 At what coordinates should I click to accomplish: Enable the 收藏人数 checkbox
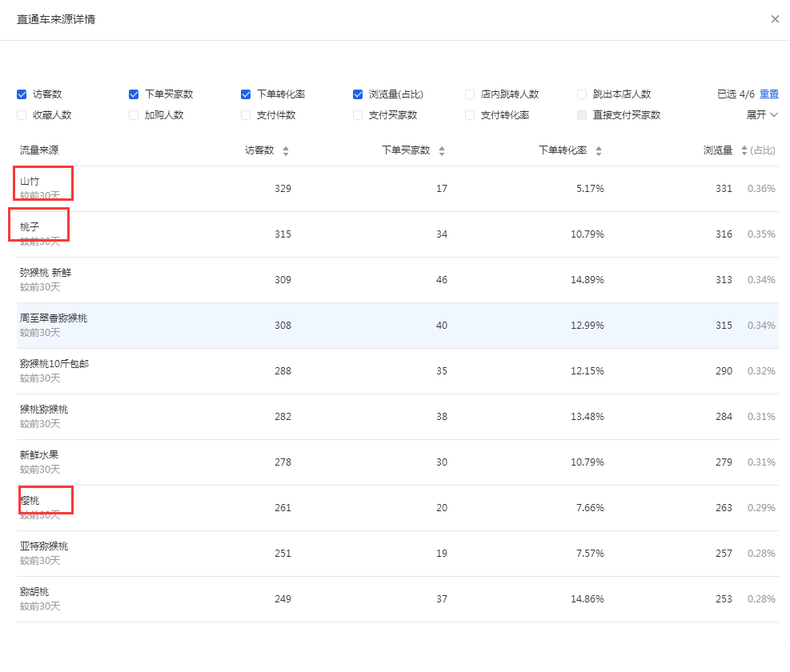click(22, 115)
